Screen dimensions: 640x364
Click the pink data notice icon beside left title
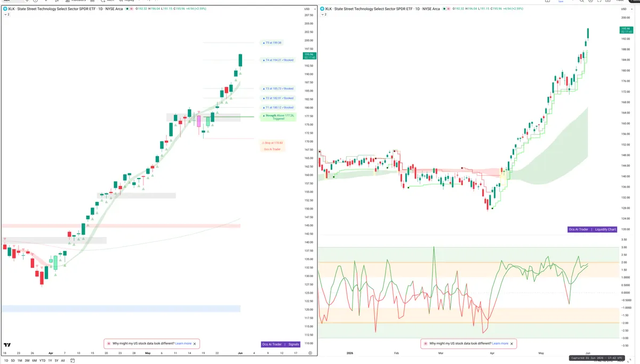point(132,9)
